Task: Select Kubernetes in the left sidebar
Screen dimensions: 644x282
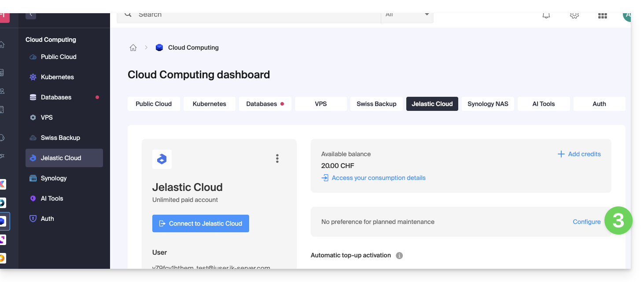Action: [x=57, y=77]
